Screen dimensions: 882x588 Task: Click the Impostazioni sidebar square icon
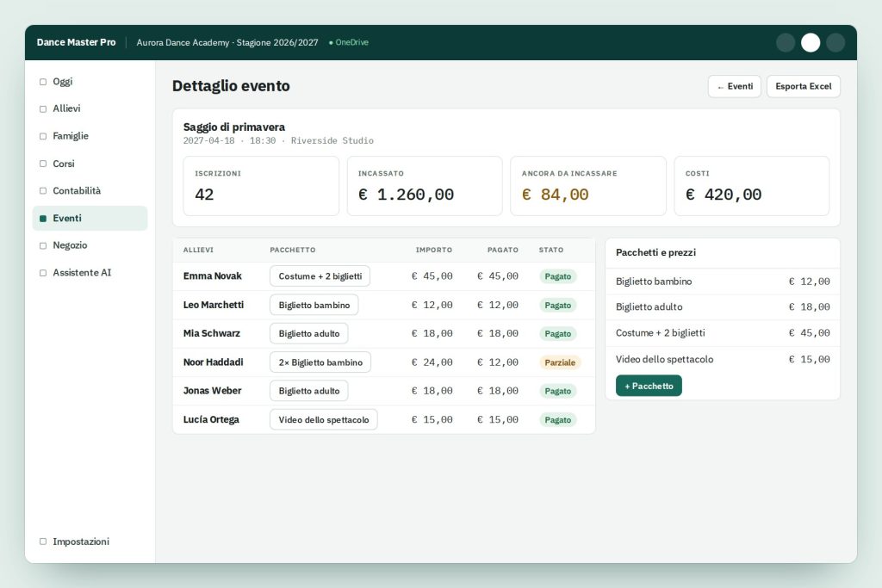pos(43,542)
